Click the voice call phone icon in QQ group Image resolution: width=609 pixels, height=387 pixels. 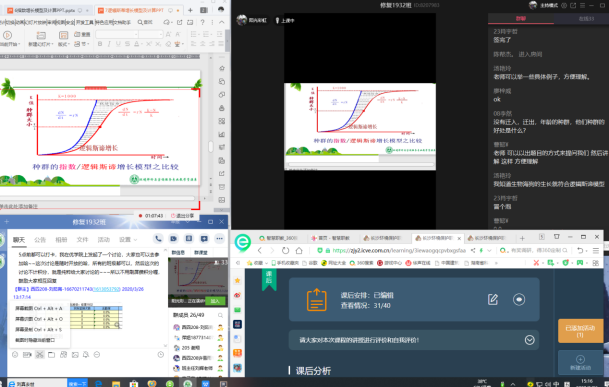158,239
